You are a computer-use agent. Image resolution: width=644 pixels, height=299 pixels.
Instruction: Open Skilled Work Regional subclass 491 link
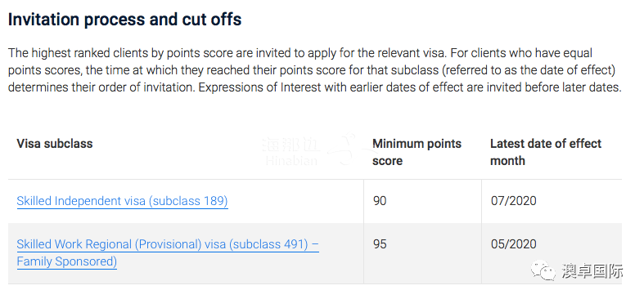pos(168,252)
